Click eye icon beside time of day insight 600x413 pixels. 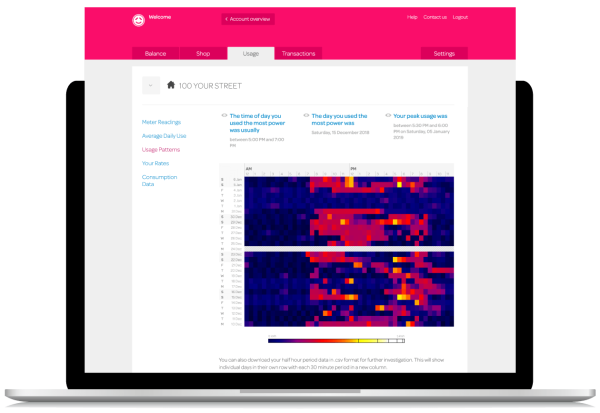tap(224, 115)
